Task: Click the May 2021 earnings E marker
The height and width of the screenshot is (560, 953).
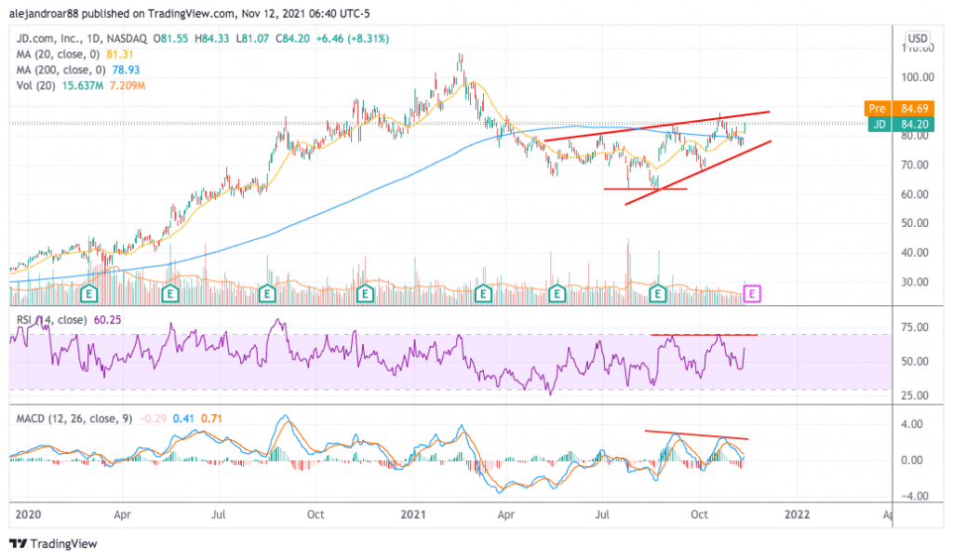Action: (557, 295)
